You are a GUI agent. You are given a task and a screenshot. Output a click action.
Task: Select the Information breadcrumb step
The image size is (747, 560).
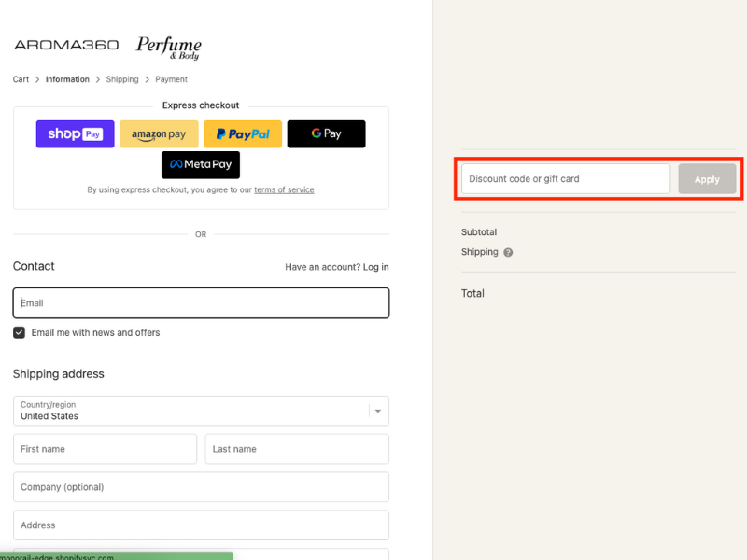click(67, 79)
